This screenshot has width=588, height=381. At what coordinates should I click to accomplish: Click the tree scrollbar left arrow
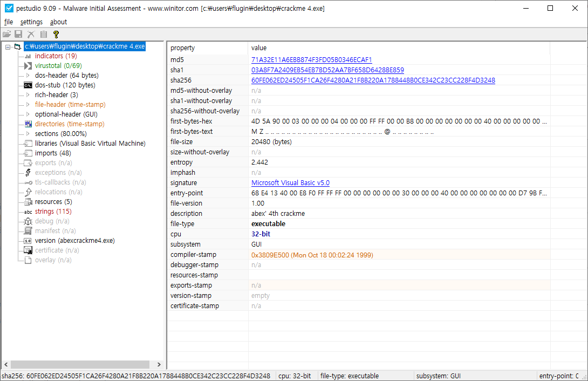tap(6, 364)
